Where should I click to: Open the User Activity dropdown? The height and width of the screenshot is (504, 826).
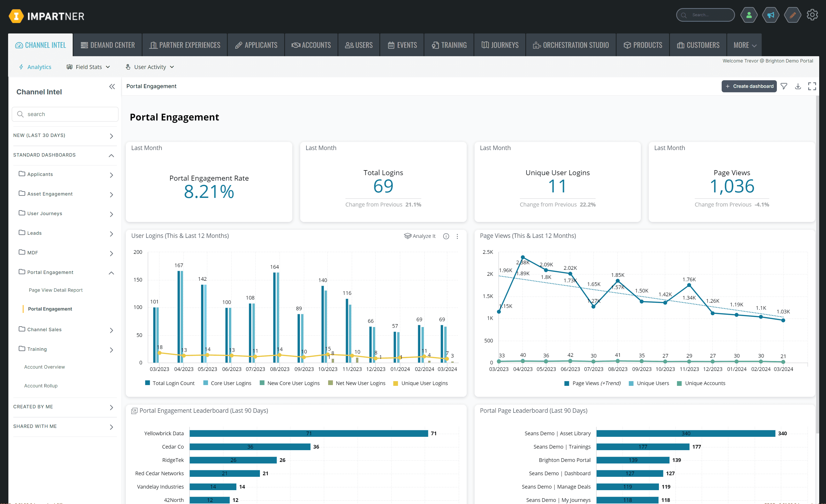150,67
